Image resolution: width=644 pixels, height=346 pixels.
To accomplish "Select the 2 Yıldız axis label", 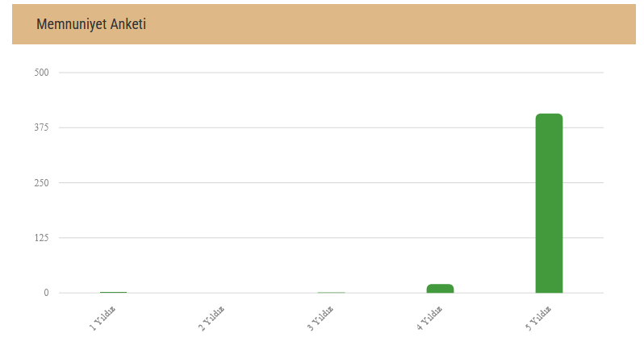I will [211, 319].
